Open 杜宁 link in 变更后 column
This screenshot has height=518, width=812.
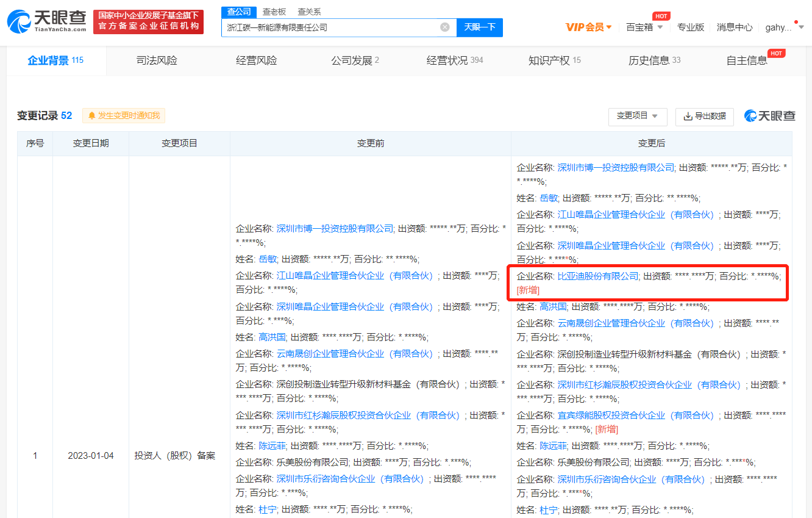tap(549, 509)
